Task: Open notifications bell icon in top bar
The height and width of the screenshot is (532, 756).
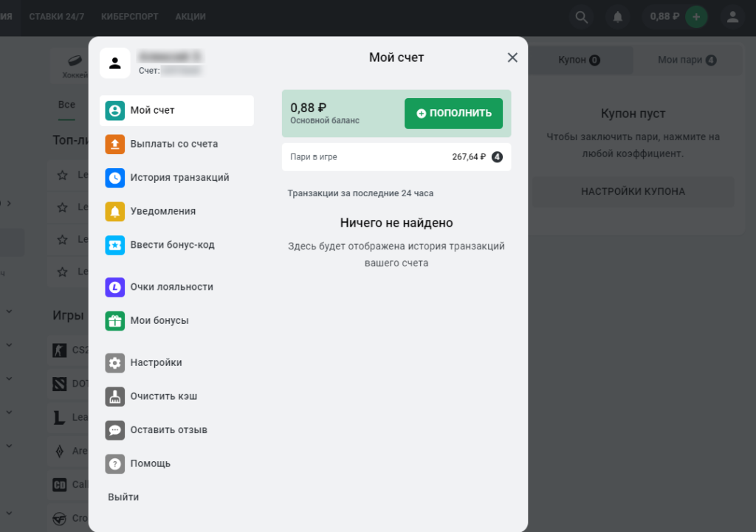Action: pos(618,18)
